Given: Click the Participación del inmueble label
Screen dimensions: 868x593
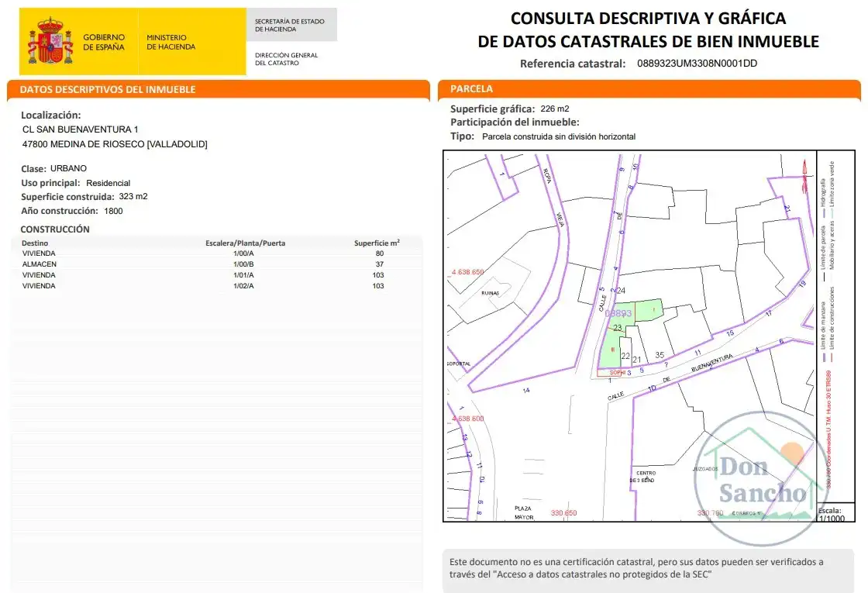Looking at the screenshot, I should (x=515, y=122).
